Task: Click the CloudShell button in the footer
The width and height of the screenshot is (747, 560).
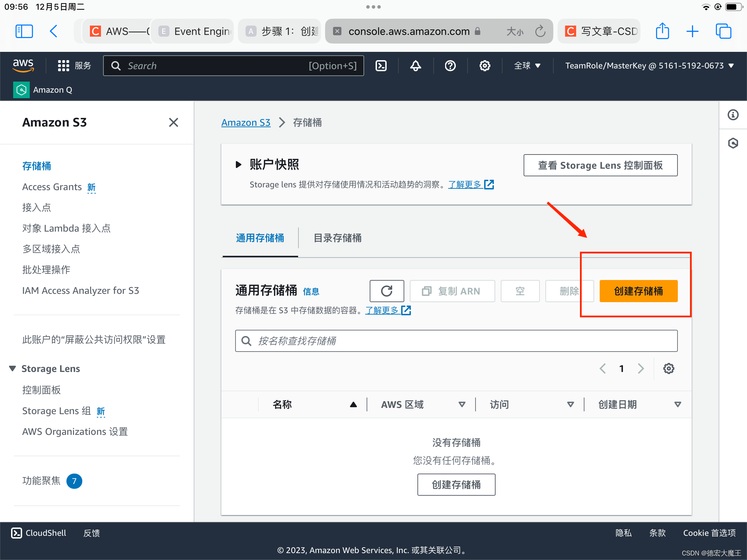Action: [x=39, y=533]
